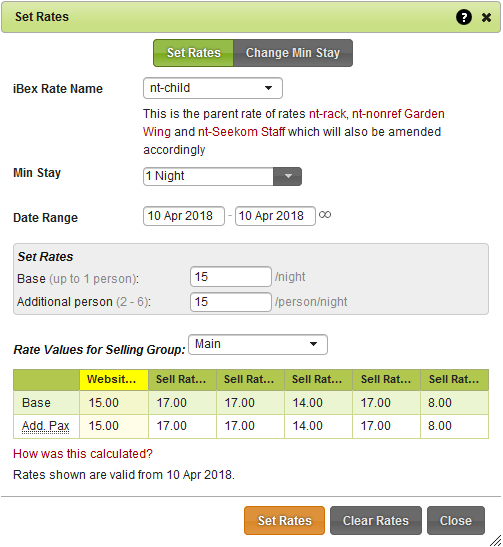Screen dimensions: 503x547
Task: Open the help question mark icon
Action: coord(464,17)
